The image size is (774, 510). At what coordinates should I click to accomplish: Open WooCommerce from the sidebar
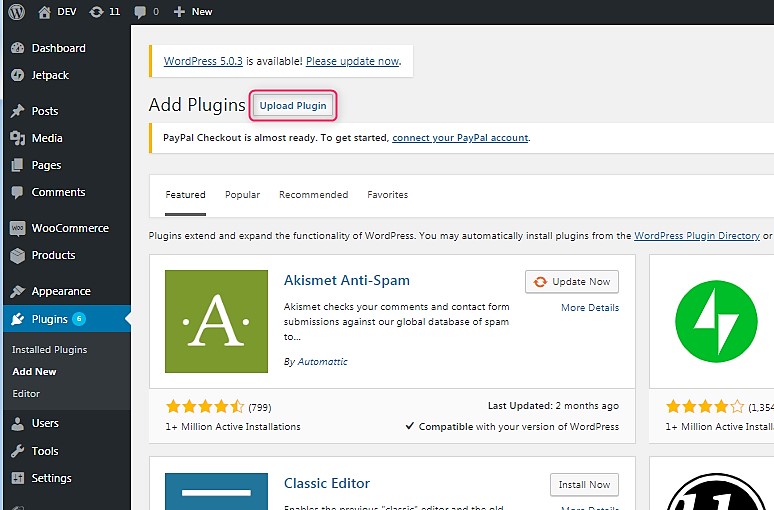coord(69,228)
